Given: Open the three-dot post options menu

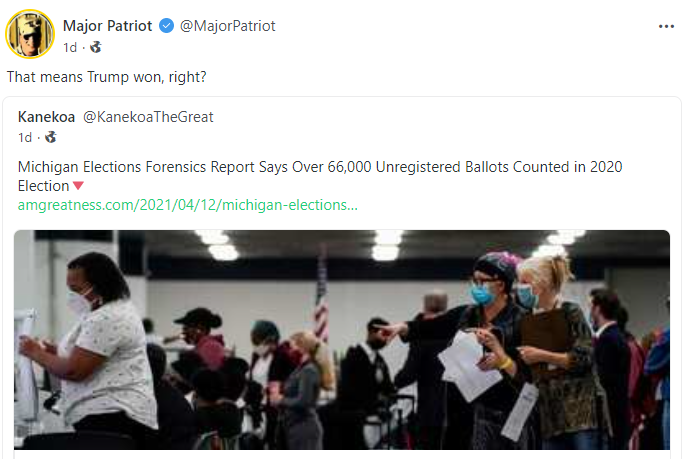Looking at the screenshot, I should pos(666,25).
